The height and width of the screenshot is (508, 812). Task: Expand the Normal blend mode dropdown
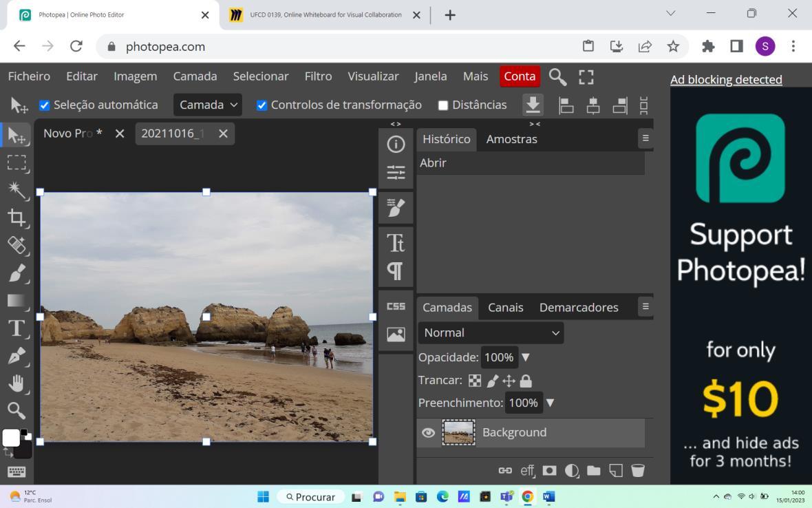point(491,332)
